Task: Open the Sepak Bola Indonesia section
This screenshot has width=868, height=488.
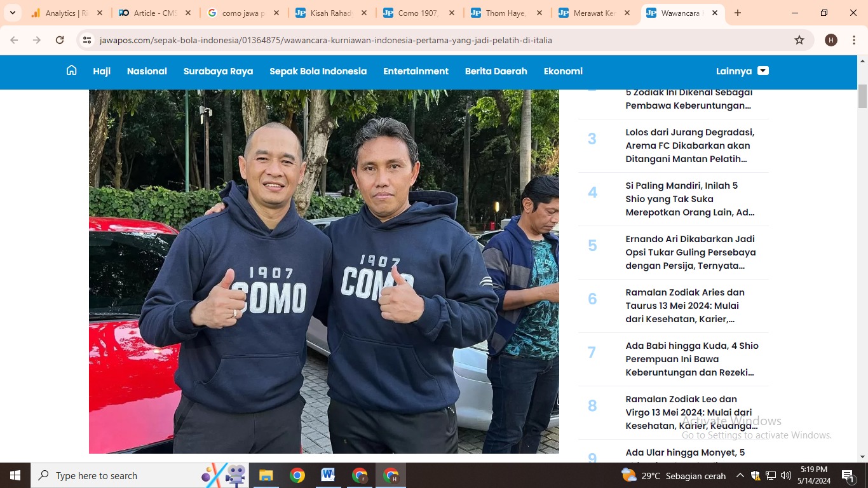Action: tap(318, 71)
